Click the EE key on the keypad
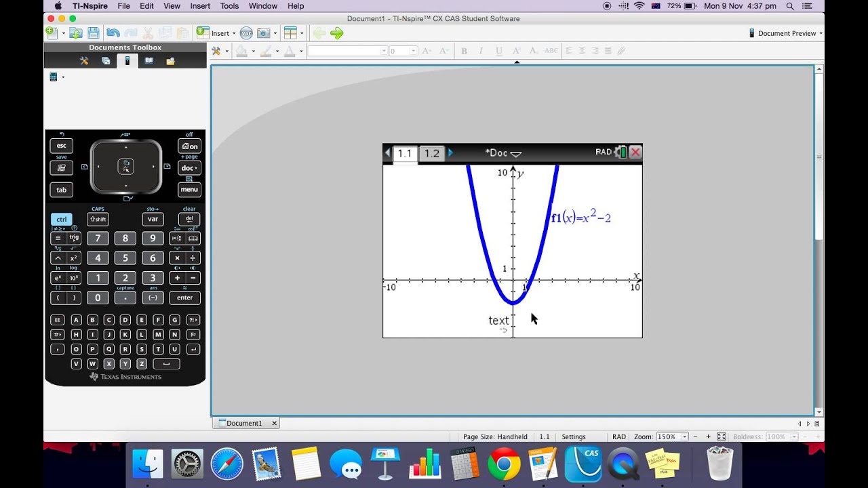The image size is (868, 488). (x=58, y=320)
